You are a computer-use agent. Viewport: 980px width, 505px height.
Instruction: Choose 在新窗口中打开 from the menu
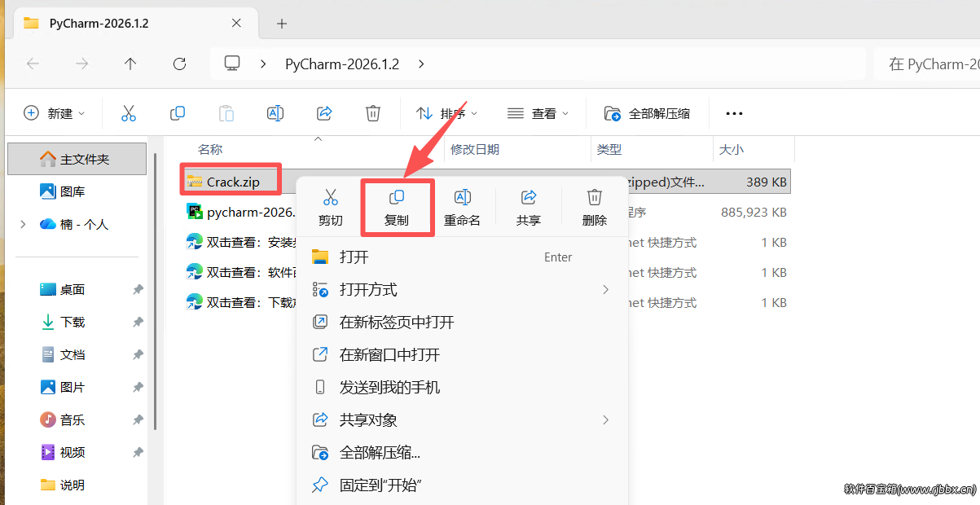pyautogui.click(x=462, y=355)
